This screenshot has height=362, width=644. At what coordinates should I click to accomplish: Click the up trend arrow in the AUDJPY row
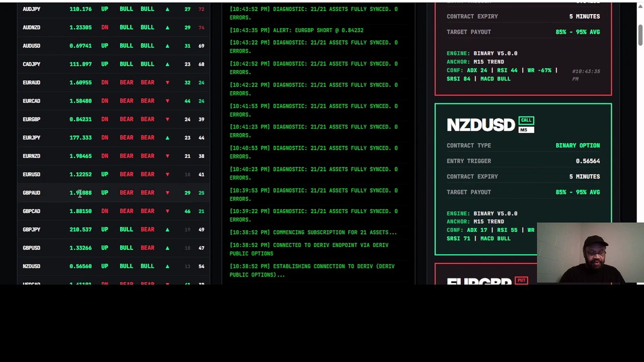tap(168, 9)
